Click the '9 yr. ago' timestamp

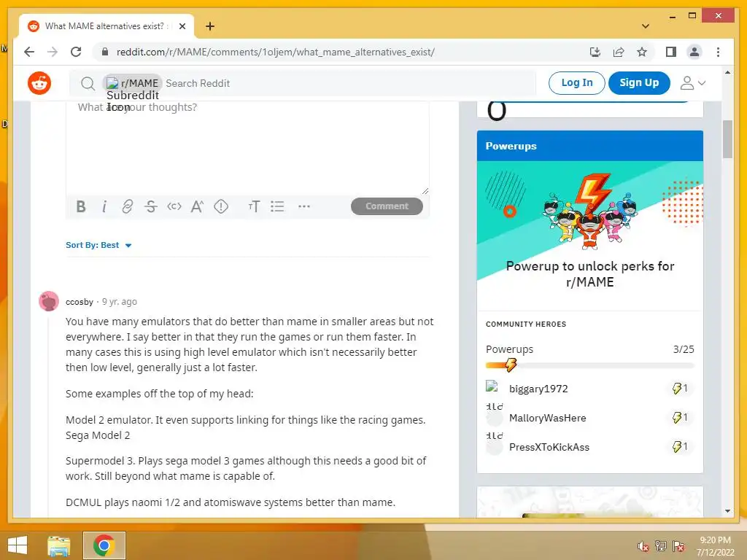click(x=120, y=302)
